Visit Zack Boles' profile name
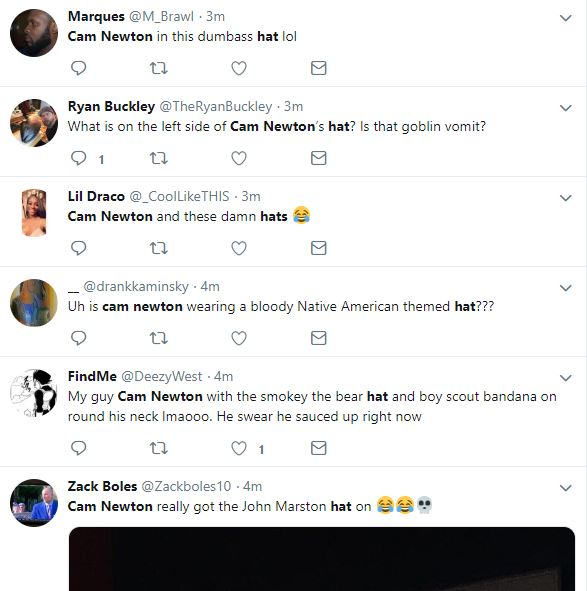 tap(102, 486)
